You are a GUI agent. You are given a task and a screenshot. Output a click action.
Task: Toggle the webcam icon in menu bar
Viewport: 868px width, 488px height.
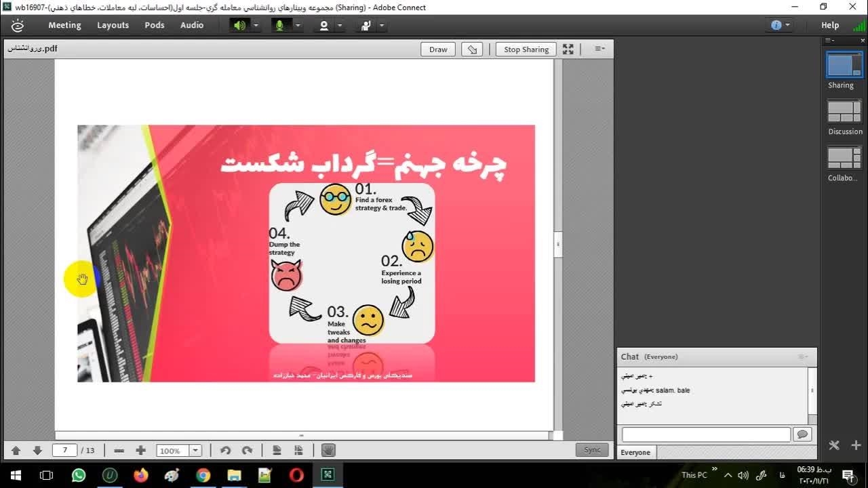[x=324, y=25]
